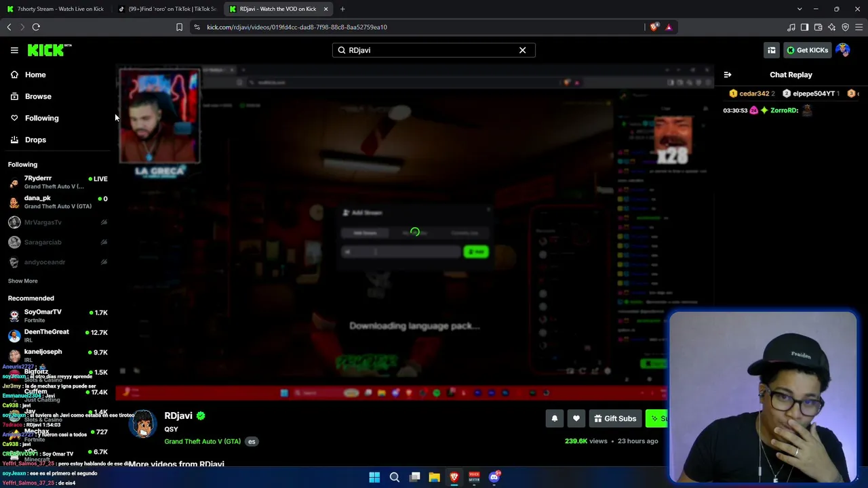This screenshot has height=488, width=868.
Task: Toggle the Kick sidebar hamburger menu
Action: (14, 50)
